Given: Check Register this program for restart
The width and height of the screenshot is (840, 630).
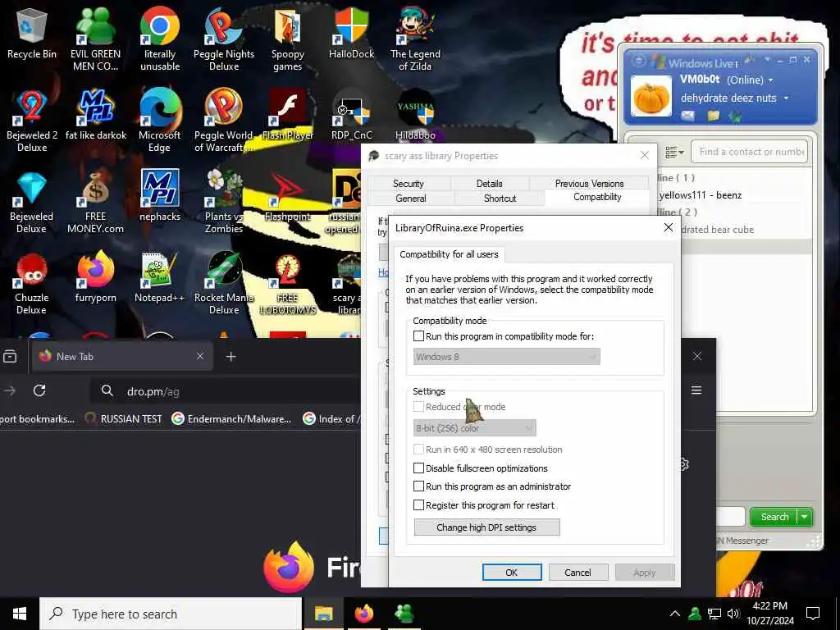Looking at the screenshot, I should pos(419,505).
